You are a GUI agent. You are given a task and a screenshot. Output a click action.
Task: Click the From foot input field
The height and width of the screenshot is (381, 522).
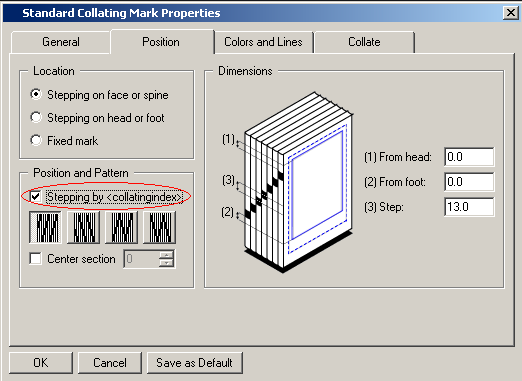(x=469, y=182)
